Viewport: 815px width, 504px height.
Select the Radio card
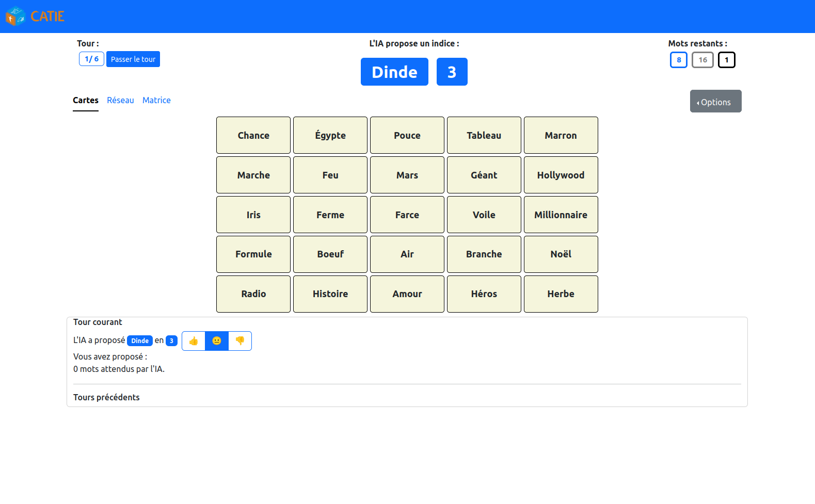click(253, 294)
